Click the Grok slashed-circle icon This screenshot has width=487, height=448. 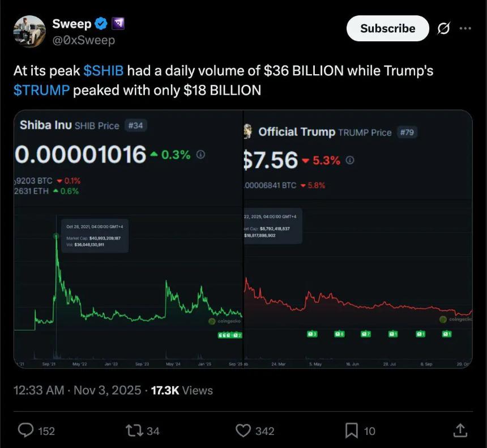click(x=443, y=28)
